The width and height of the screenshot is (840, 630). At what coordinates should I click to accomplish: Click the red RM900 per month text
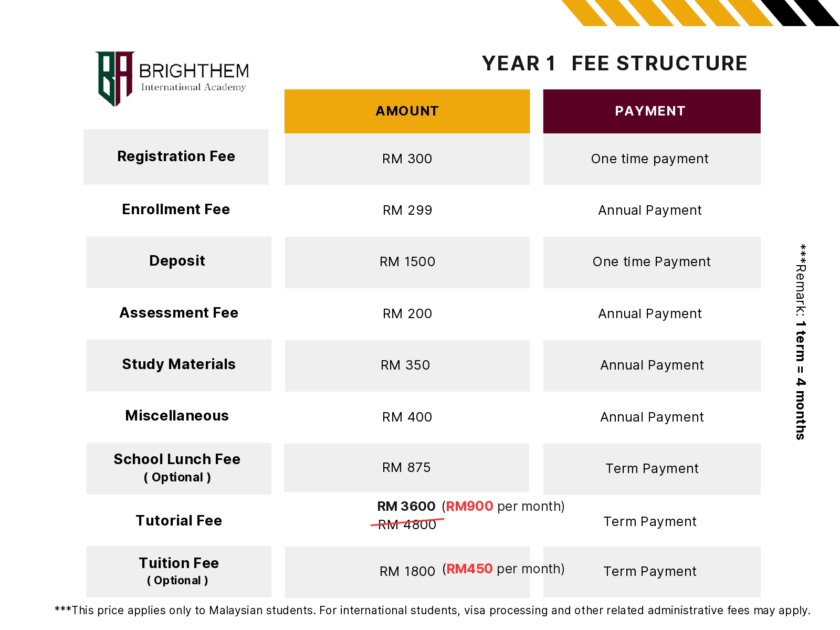(x=469, y=507)
